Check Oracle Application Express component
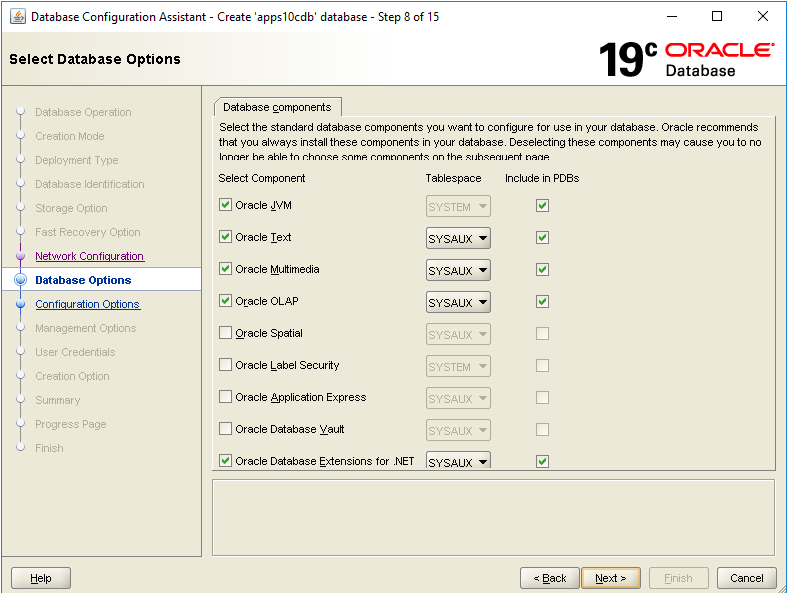Screen dimensions: 787x593 [x=225, y=397]
